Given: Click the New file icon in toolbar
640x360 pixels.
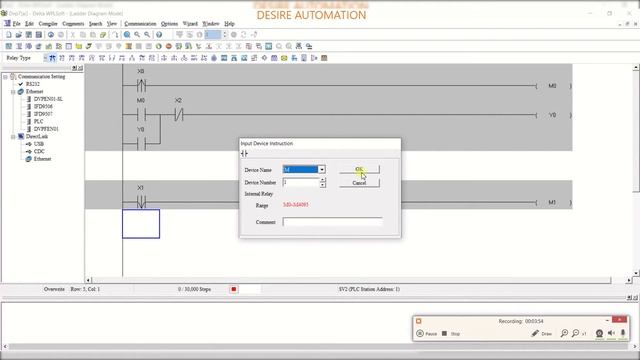Looking at the screenshot, I should (9, 35).
